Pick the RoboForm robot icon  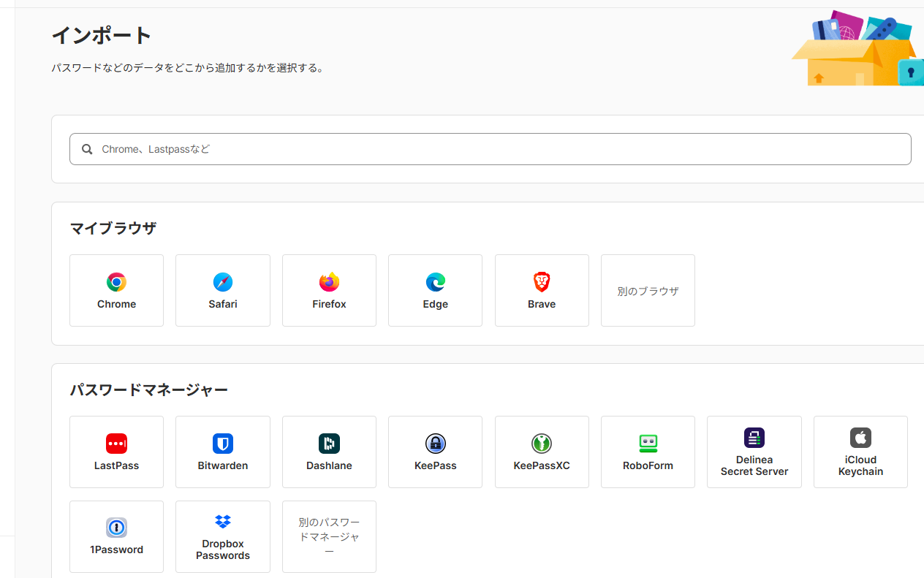[x=648, y=444]
